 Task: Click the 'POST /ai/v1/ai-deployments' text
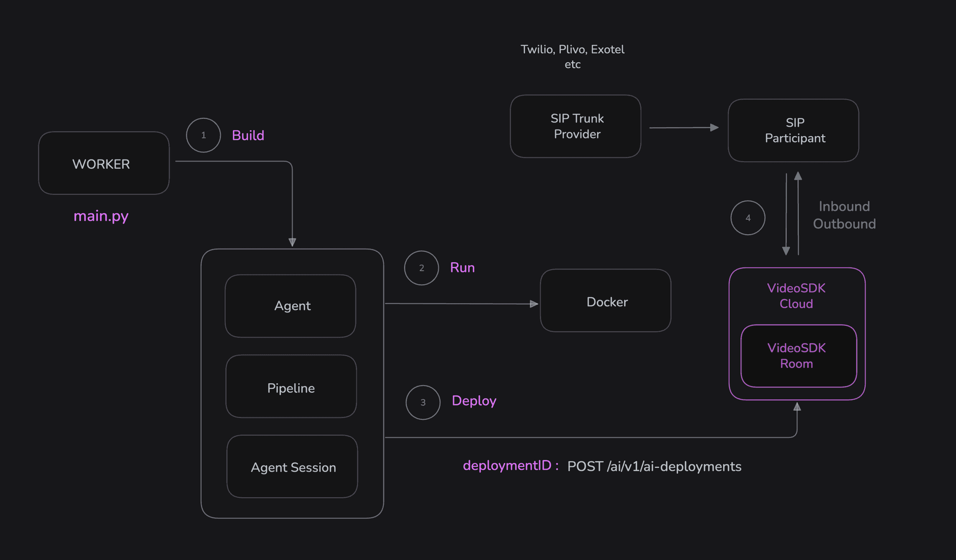click(x=654, y=466)
